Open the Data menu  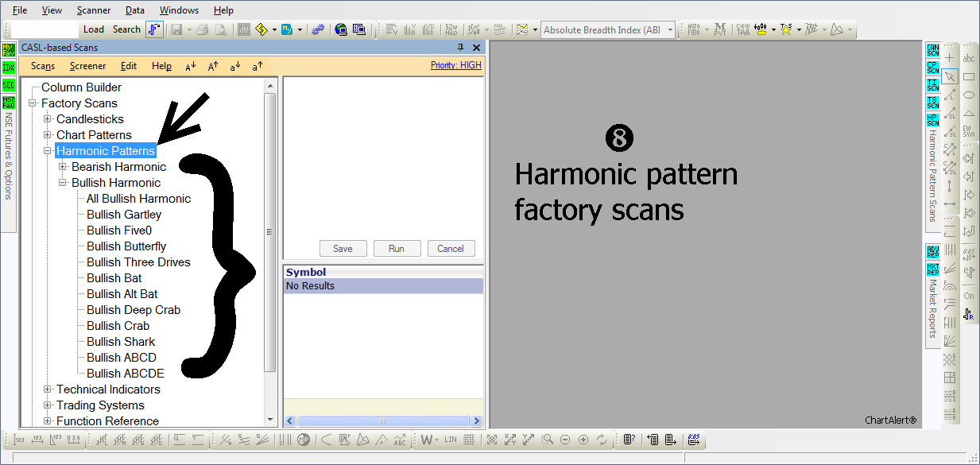[x=135, y=10]
